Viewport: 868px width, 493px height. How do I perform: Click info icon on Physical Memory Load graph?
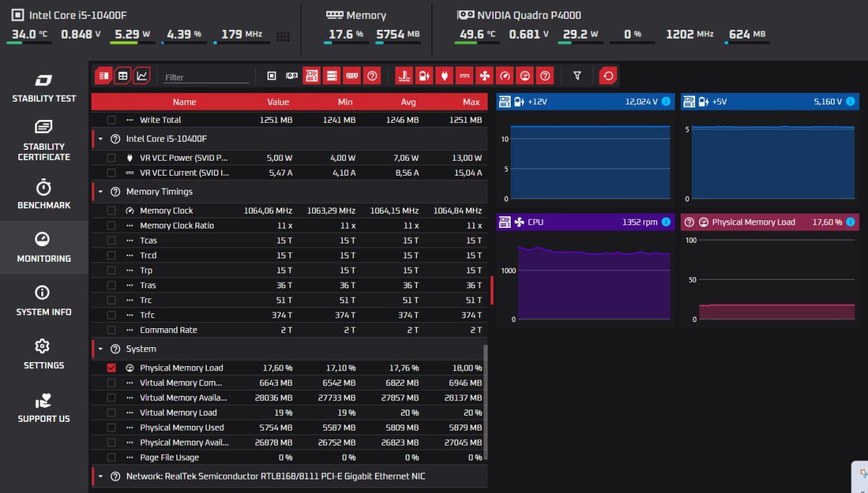[850, 222]
